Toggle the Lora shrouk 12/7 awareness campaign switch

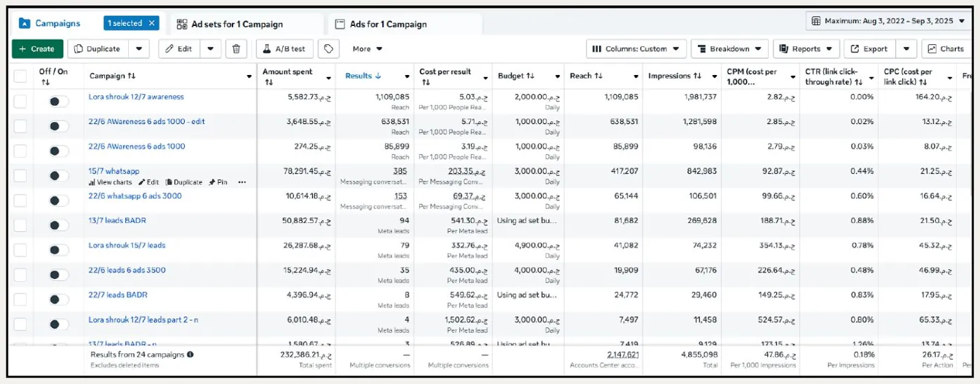click(59, 102)
